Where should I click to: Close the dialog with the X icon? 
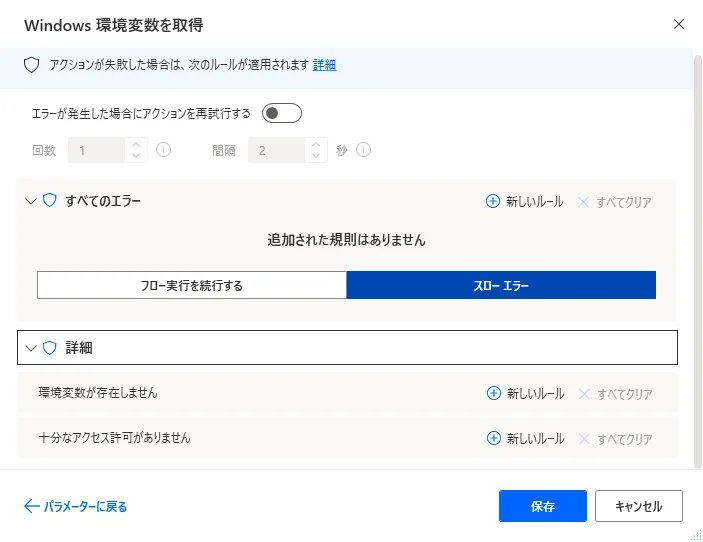[x=679, y=24]
